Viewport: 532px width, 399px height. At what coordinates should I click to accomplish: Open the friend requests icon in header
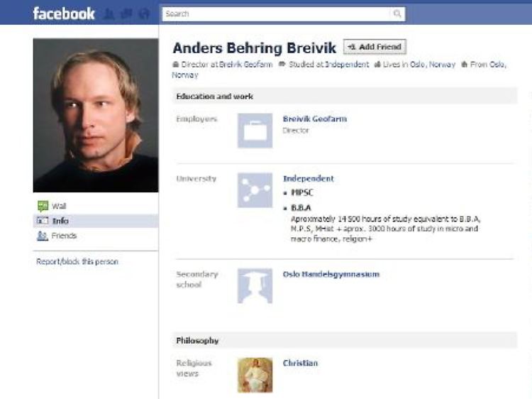pyautogui.click(x=109, y=14)
